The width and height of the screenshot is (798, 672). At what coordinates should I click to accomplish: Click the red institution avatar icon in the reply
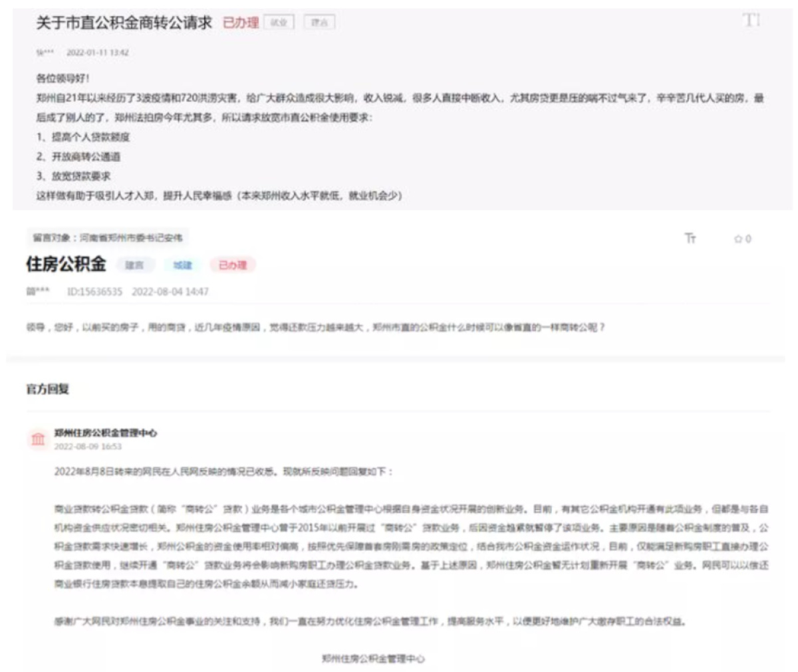click(x=38, y=439)
